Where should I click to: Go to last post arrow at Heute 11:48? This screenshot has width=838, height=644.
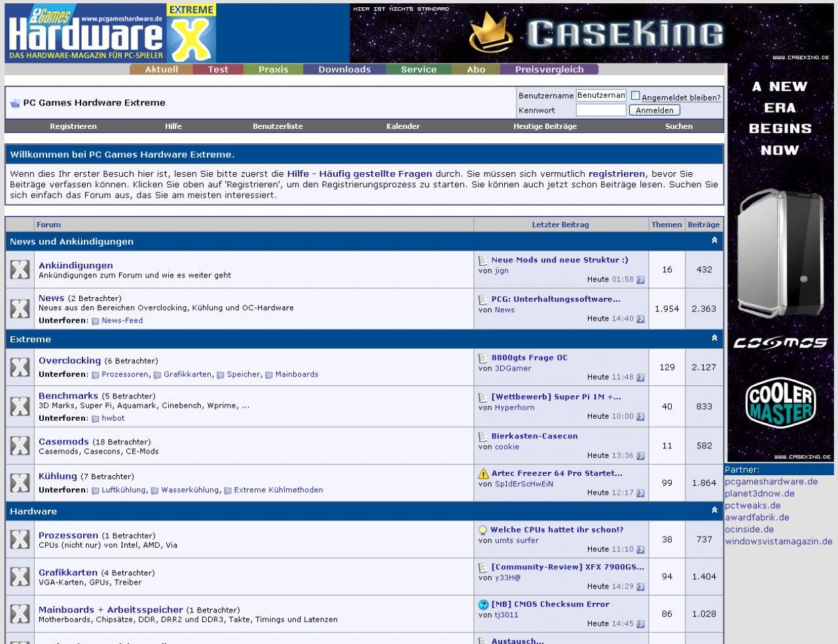coord(640,377)
